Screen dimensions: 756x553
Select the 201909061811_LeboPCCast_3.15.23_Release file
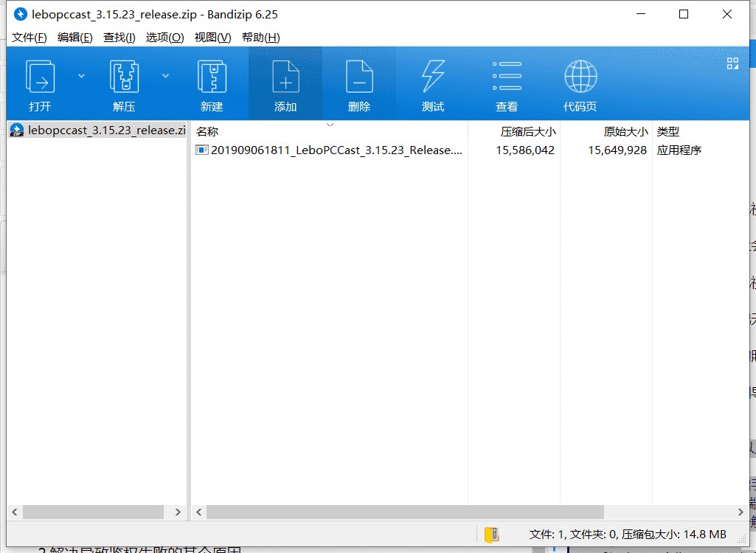tap(336, 150)
